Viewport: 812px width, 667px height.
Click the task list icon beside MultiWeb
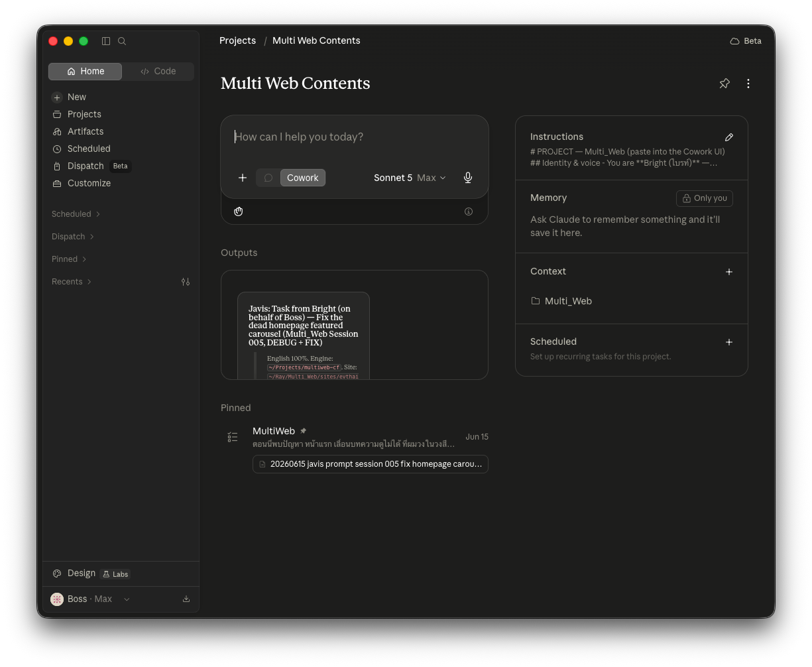click(233, 437)
